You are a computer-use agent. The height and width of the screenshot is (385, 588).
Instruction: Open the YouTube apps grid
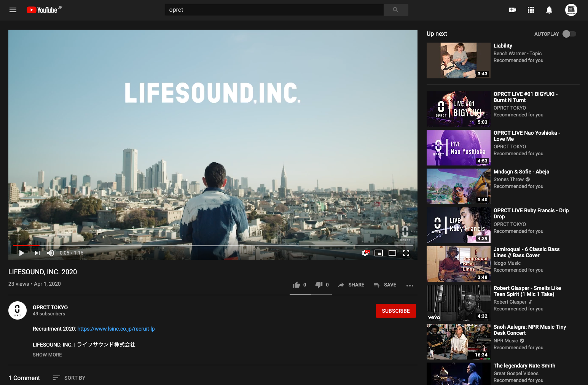(x=531, y=10)
